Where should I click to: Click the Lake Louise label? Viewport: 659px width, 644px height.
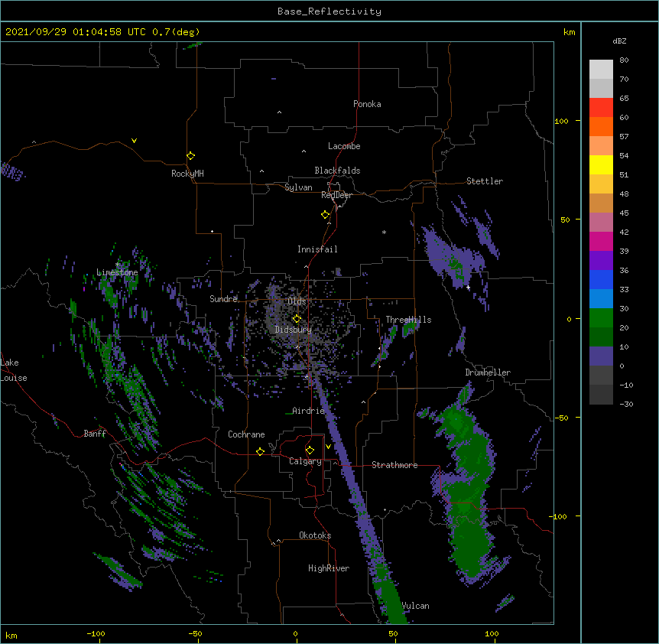coord(14,370)
